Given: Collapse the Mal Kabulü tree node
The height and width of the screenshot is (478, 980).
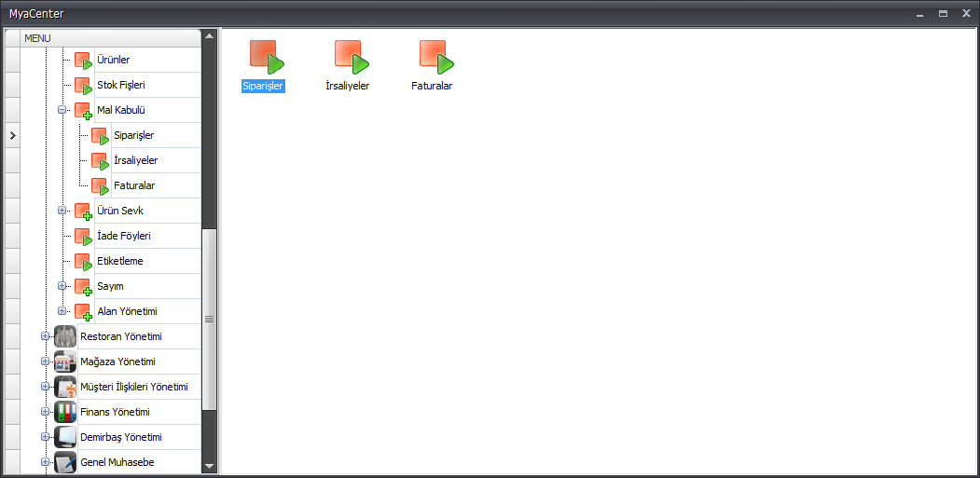Looking at the screenshot, I should (x=62, y=109).
